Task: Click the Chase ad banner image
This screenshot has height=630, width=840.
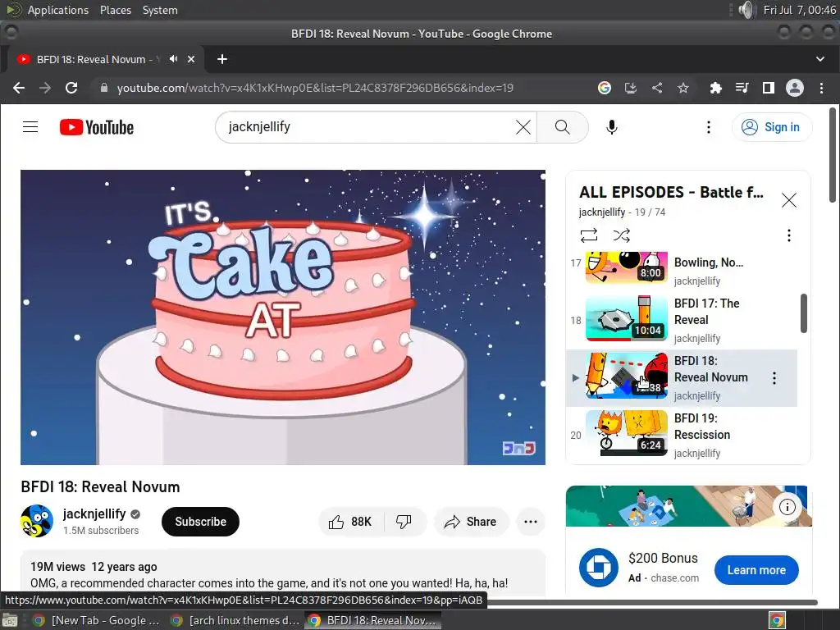Action: (x=689, y=505)
